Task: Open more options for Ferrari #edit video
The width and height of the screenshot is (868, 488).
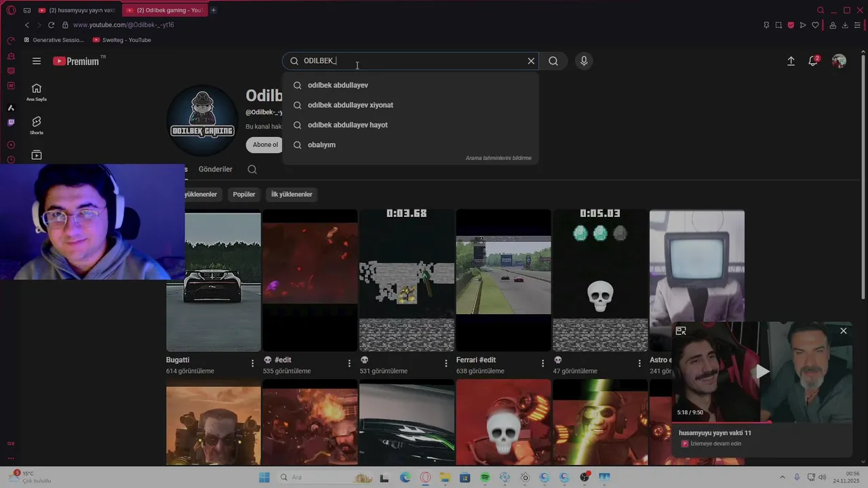Action: coord(542,363)
